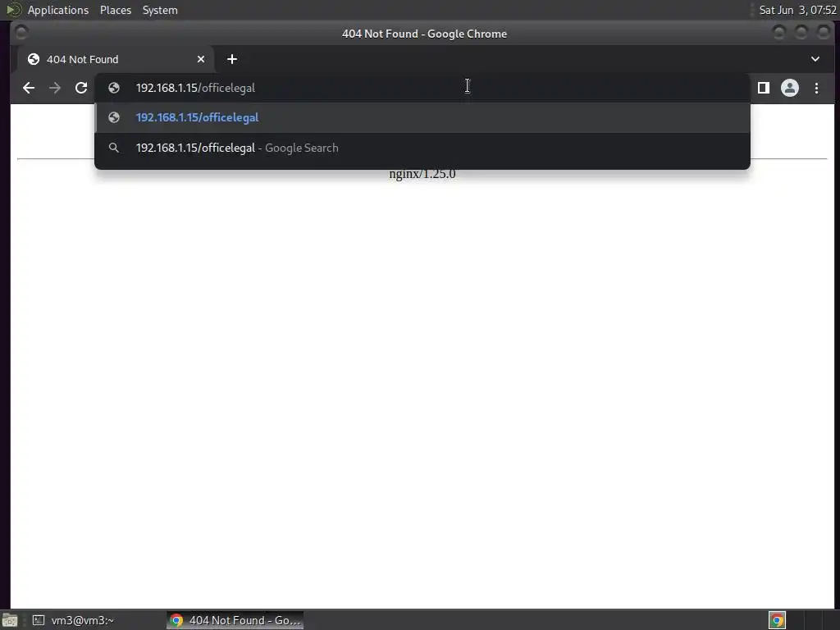Toggle the side panel icon
The image size is (840, 630).
coord(764,88)
